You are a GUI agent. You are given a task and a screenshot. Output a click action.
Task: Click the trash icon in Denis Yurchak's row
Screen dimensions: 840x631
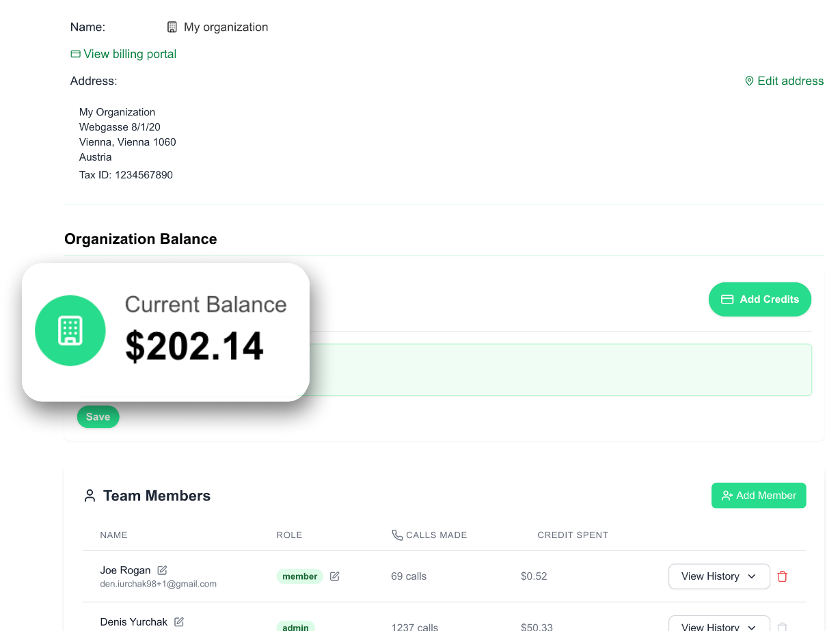pyautogui.click(x=782, y=626)
